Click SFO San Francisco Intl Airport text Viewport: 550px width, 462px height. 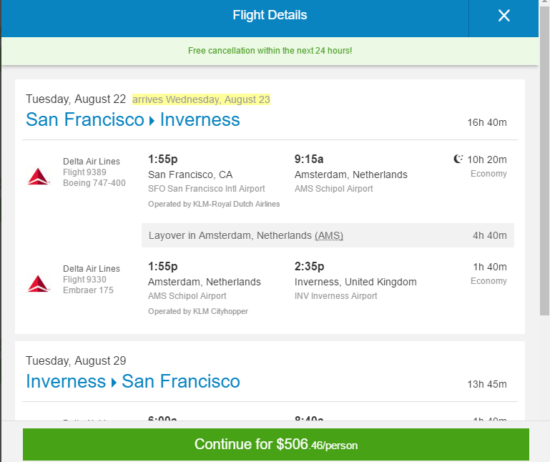click(206, 189)
